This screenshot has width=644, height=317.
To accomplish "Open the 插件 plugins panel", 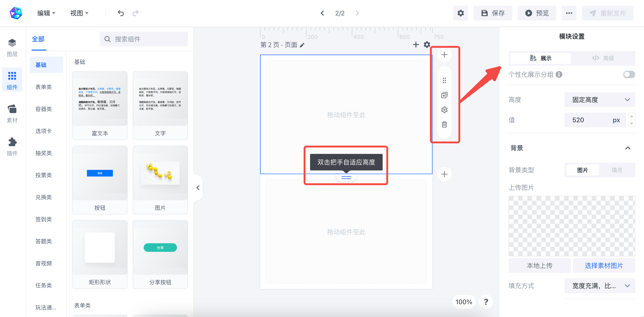I will coord(12,147).
